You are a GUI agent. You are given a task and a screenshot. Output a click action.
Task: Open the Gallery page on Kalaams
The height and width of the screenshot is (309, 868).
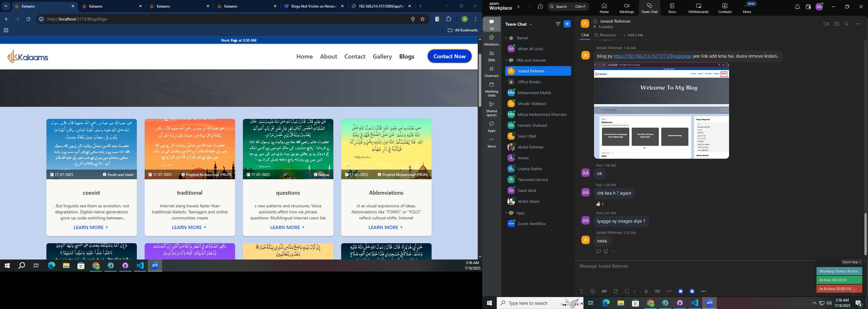(382, 56)
